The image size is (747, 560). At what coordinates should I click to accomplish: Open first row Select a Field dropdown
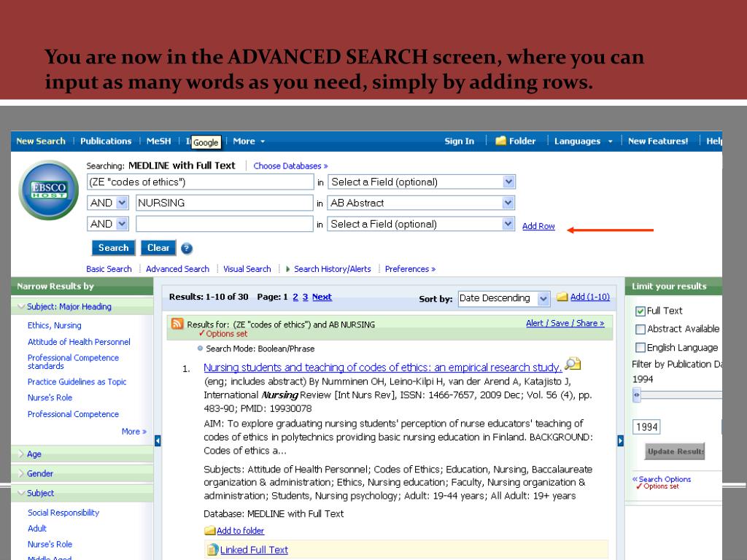coord(508,182)
